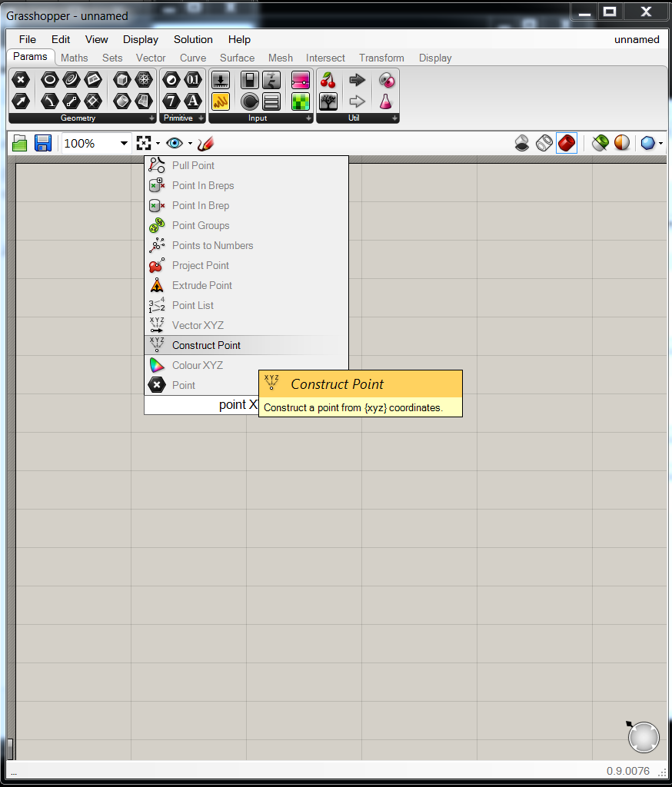Select the Point parameter hexagon icon

(21, 80)
